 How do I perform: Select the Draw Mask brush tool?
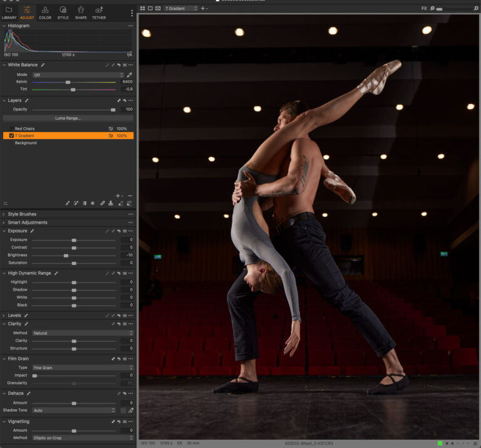click(x=68, y=203)
